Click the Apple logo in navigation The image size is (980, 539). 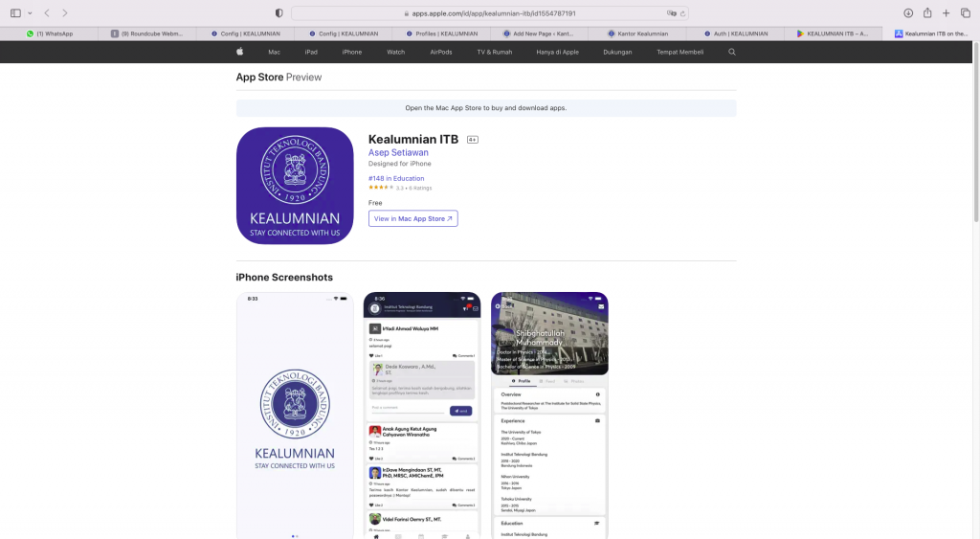[239, 52]
